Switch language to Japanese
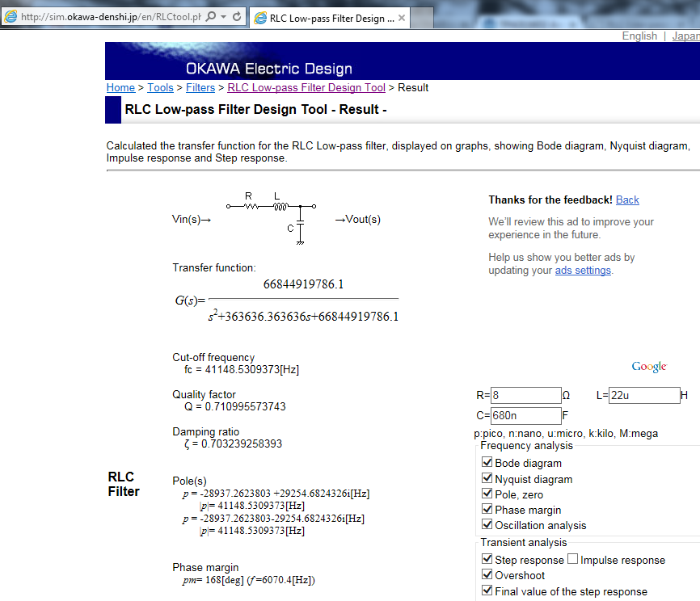 point(686,36)
